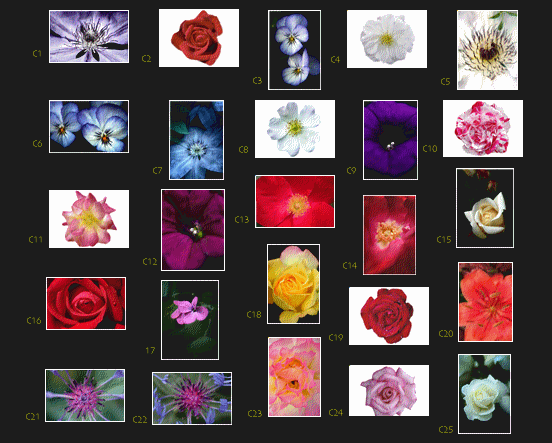This screenshot has width=552, height=443.
Task: Select the C7 blue flower thumbnail
Action: (196, 140)
